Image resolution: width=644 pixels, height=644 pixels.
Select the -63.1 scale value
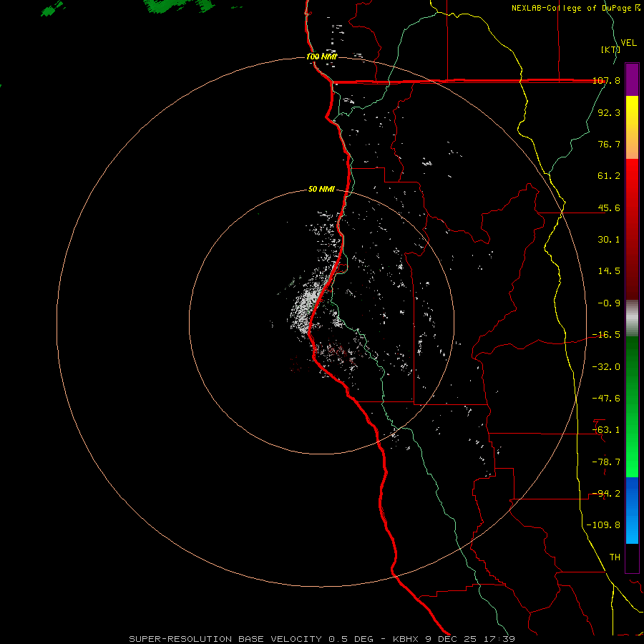[x=606, y=430]
